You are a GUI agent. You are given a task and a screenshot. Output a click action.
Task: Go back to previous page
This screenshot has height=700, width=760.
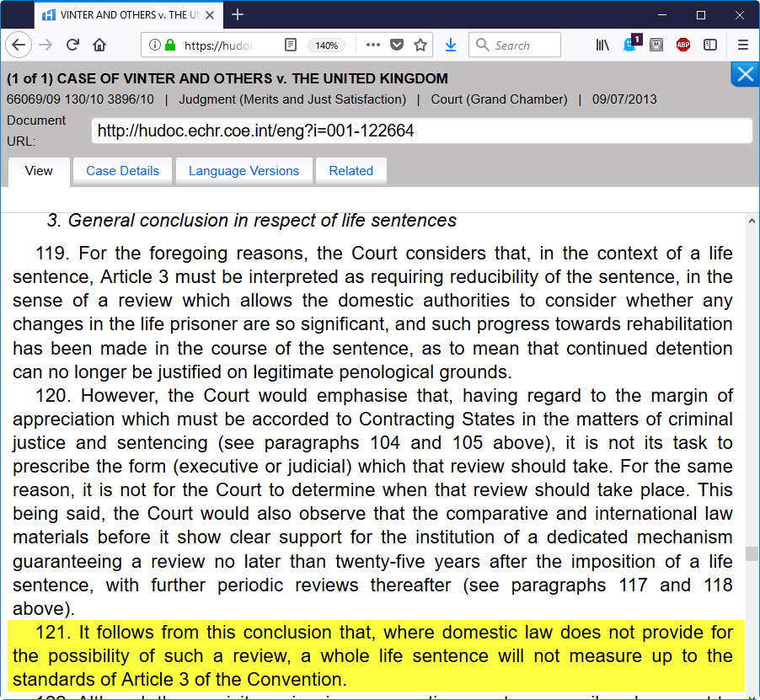pyautogui.click(x=19, y=45)
